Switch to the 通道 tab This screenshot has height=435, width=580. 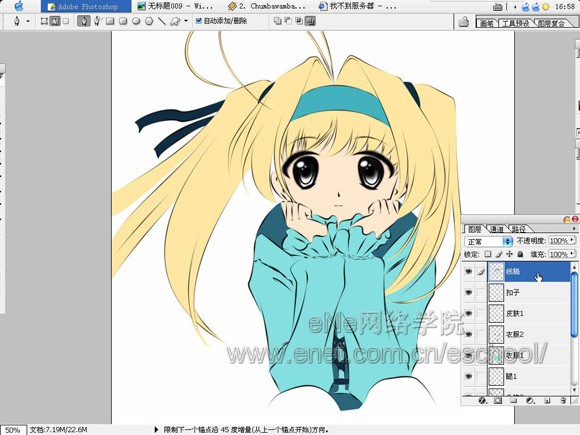coord(496,229)
